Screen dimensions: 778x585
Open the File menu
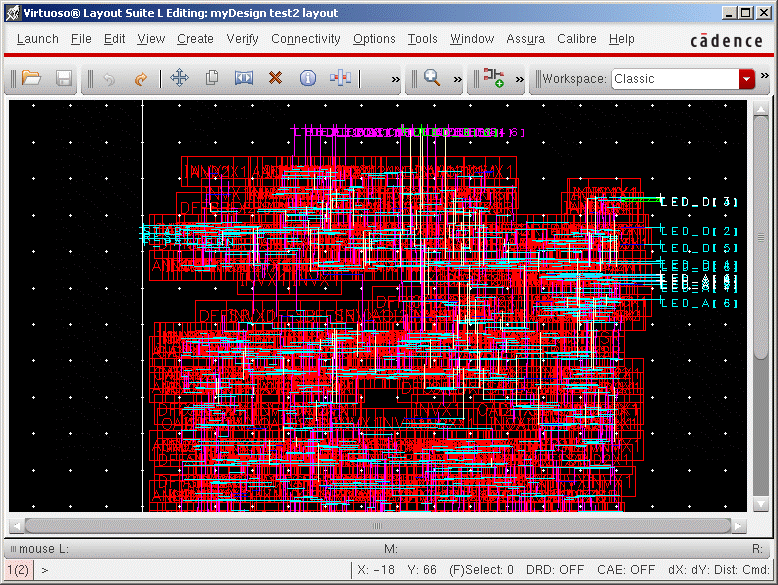(x=81, y=39)
